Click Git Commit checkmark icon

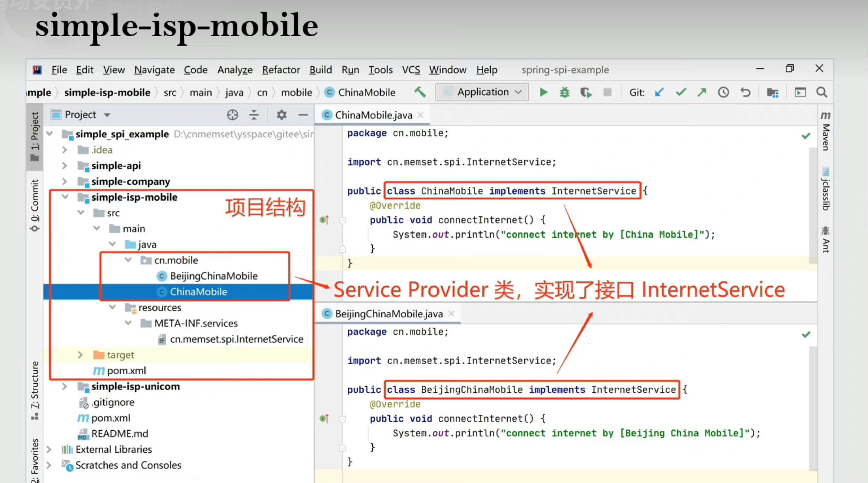point(681,93)
